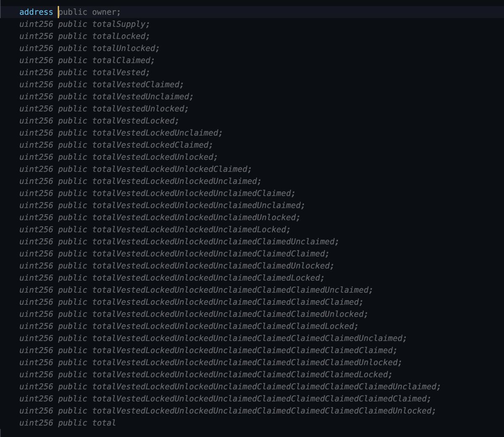Click the 'totalClaimed;' identifier
The height and width of the screenshot is (437, 504).
(x=123, y=60)
